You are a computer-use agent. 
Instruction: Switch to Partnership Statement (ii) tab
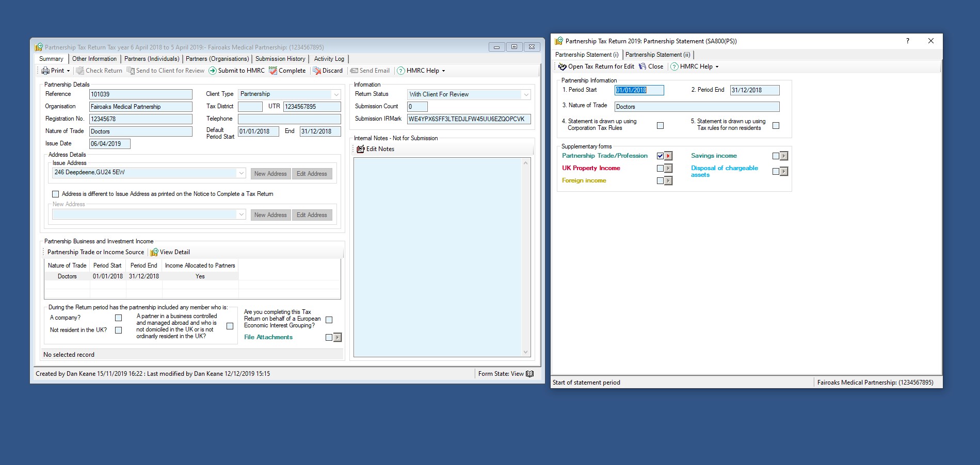point(658,55)
